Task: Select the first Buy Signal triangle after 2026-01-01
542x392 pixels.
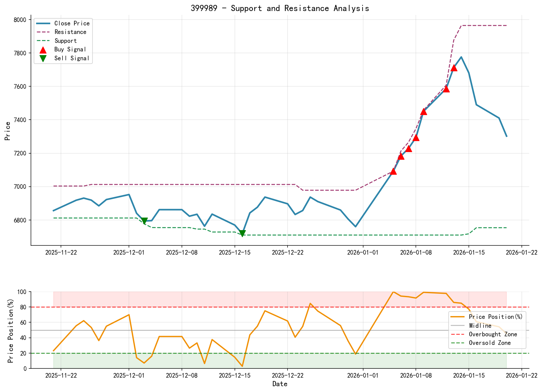Action: [x=394, y=172]
